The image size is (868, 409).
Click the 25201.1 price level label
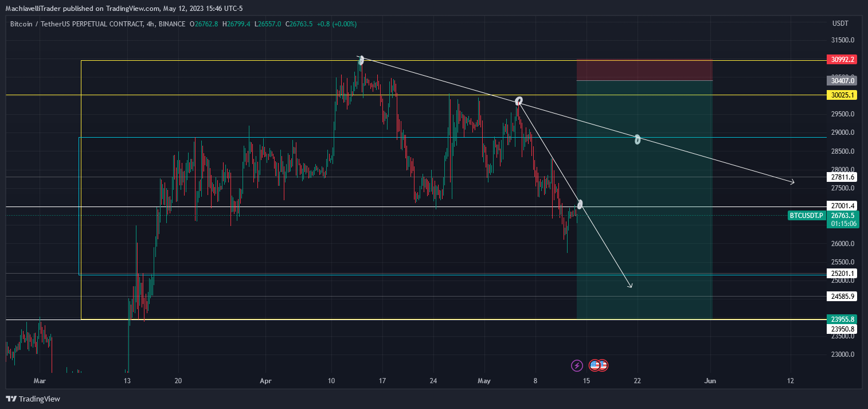pos(842,274)
